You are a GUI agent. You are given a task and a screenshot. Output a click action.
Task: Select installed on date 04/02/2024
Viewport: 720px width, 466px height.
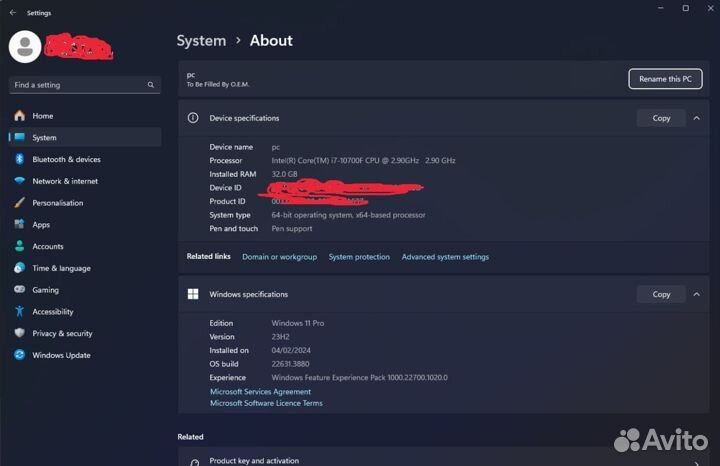[291, 350]
